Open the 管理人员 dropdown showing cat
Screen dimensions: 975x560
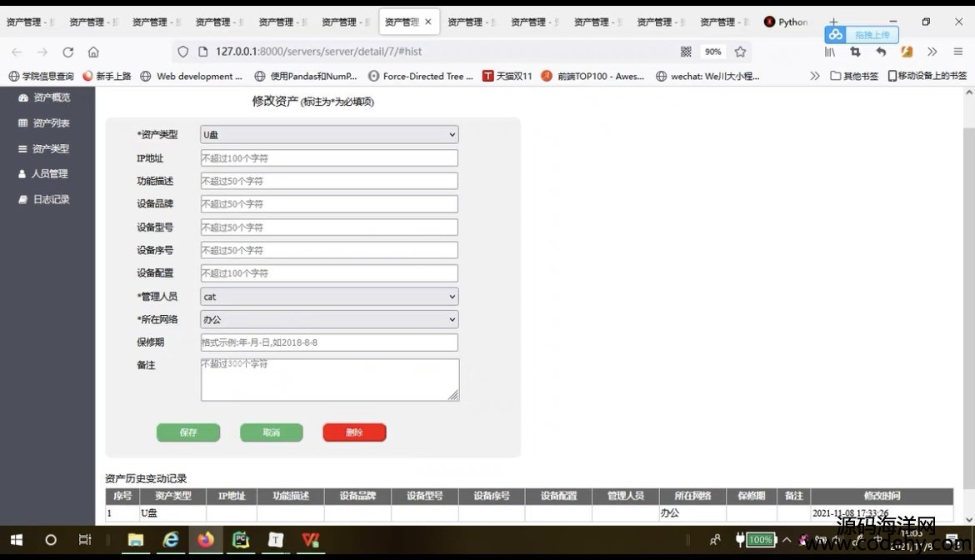tap(329, 297)
